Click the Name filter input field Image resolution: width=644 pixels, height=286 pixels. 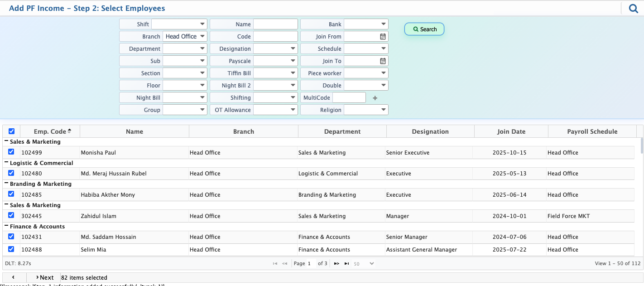[275, 24]
